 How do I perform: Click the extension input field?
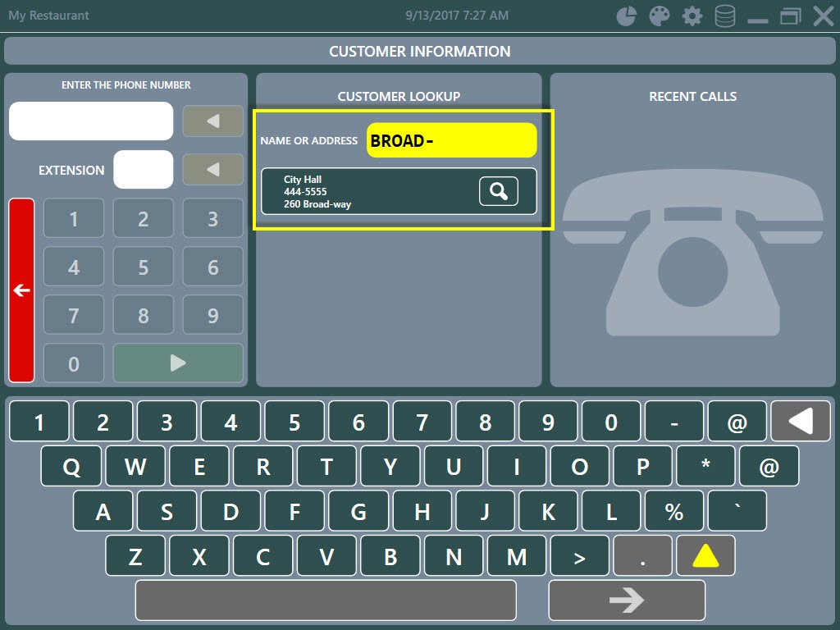click(144, 170)
